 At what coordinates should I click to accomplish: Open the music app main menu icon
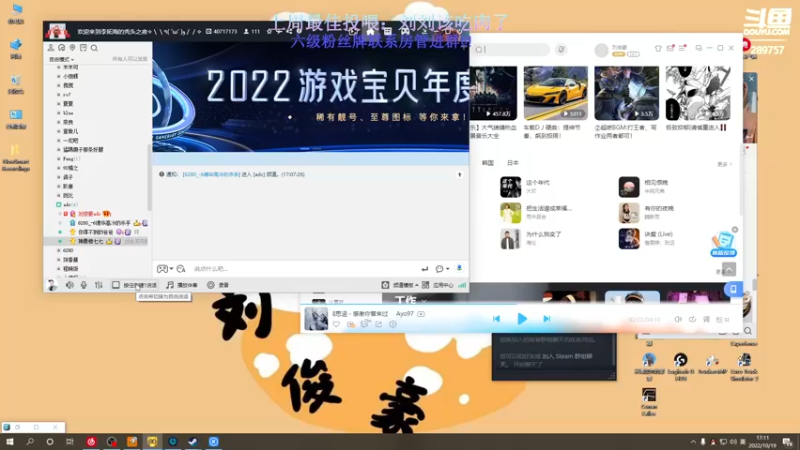coord(682,48)
